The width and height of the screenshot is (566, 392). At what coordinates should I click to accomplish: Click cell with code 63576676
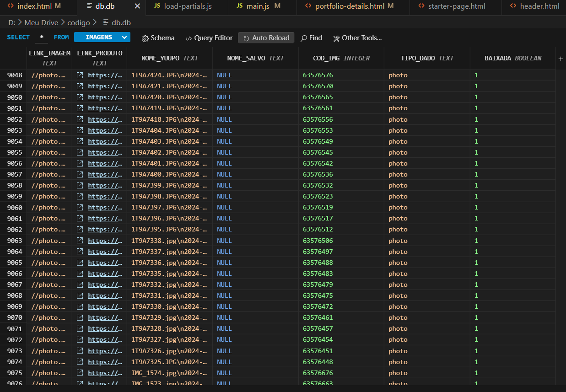tap(341, 373)
